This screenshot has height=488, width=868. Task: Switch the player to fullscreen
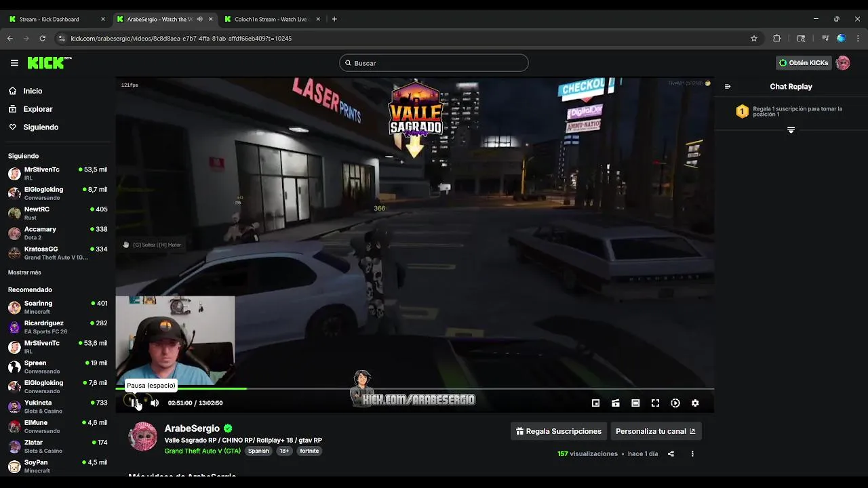pos(655,403)
